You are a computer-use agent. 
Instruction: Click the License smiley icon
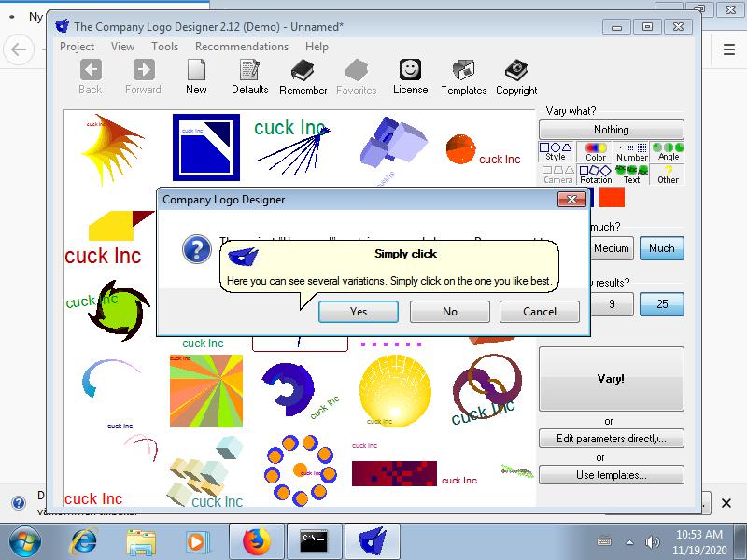(x=410, y=70)
